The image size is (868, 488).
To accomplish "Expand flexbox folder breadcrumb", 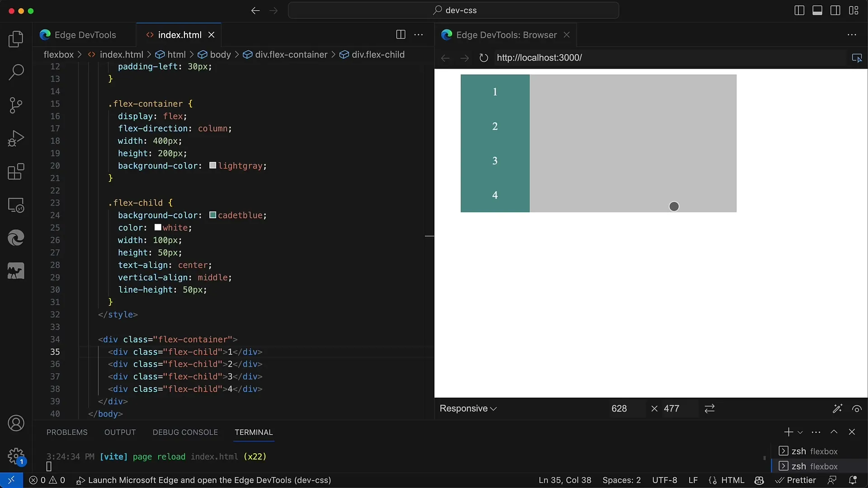I will point(58,55).
